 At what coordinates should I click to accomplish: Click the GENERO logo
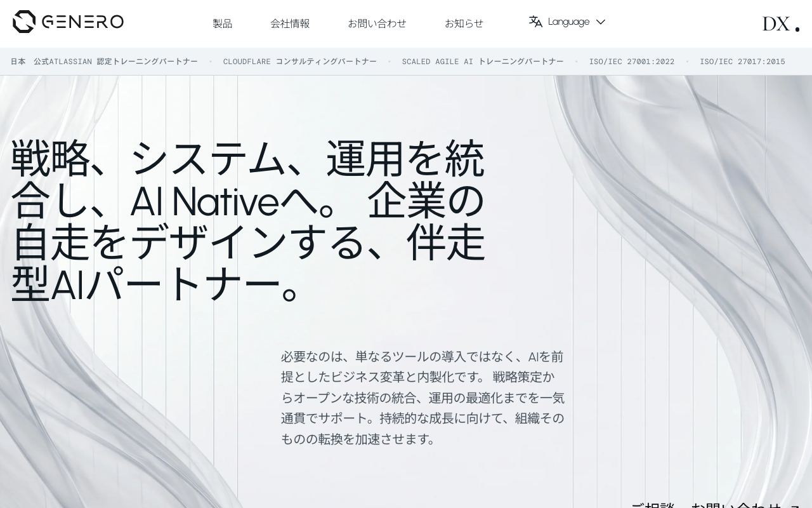tap(68, 22)
